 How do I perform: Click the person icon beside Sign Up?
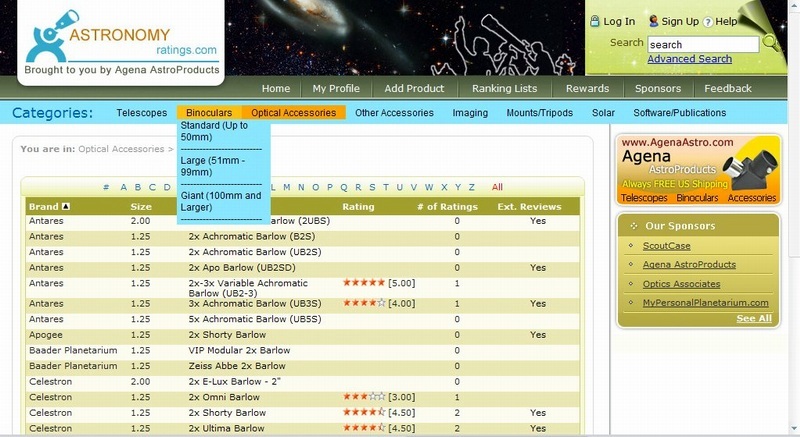point(653,21)
